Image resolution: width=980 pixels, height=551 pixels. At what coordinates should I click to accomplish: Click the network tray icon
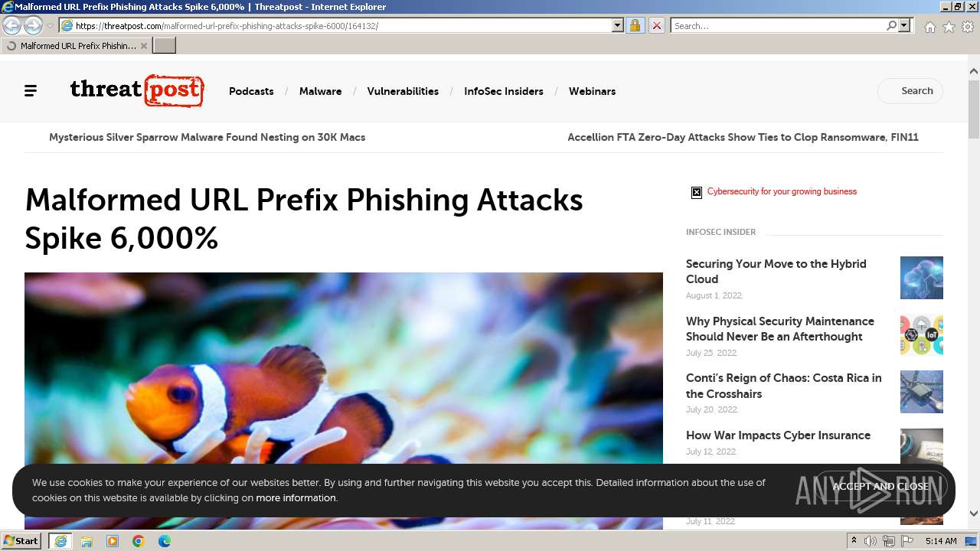click(889, 541)
